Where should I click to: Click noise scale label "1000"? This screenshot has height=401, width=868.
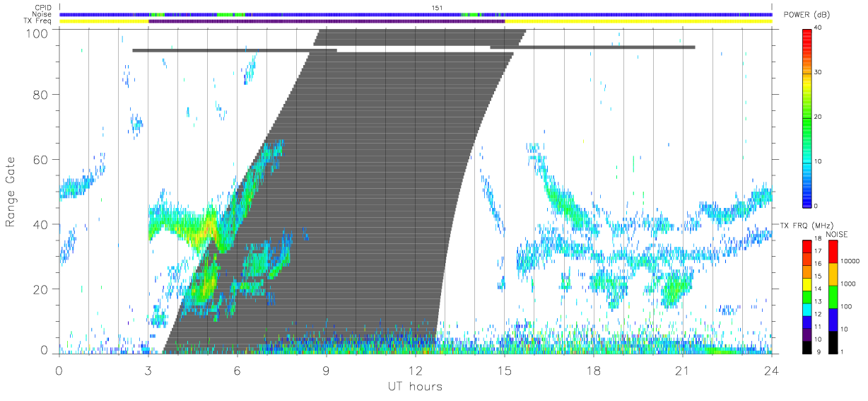coord(848,284)
